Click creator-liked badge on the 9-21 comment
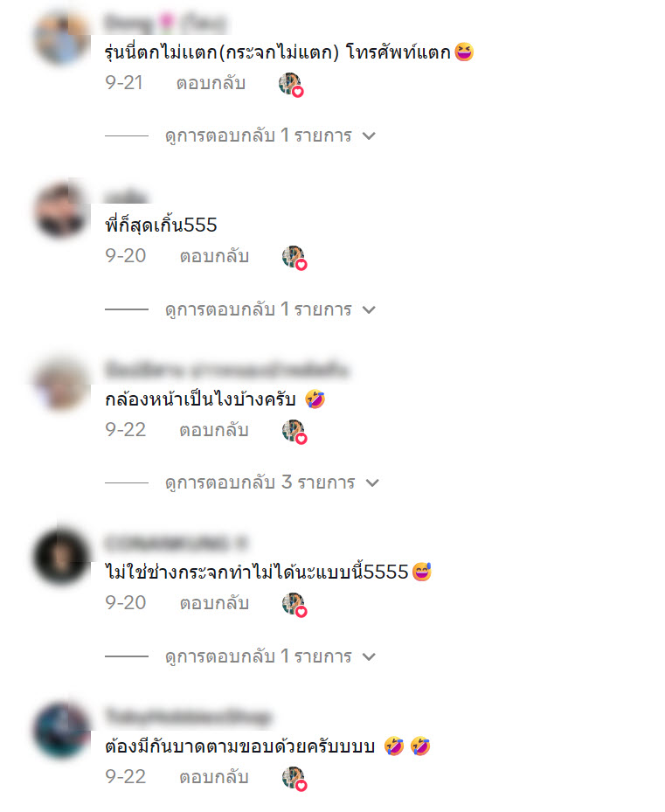This screenshot has height=812, width=665. pos(291,85)
